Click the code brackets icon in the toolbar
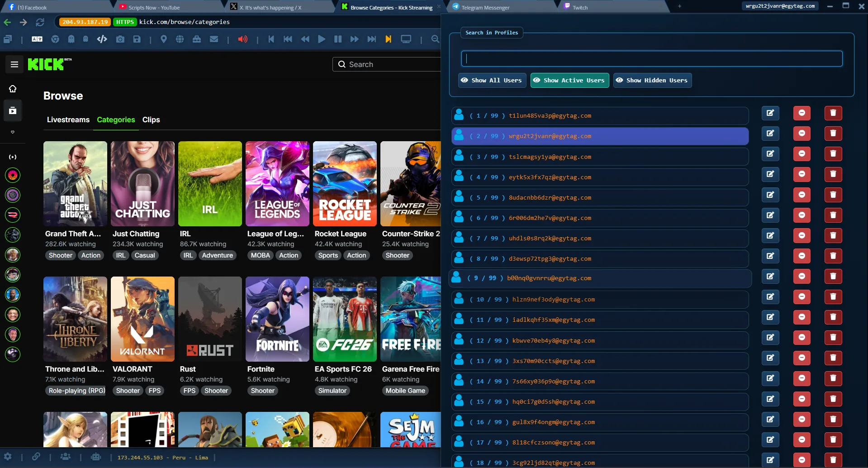The image size is (868, 468). point(102,39)
